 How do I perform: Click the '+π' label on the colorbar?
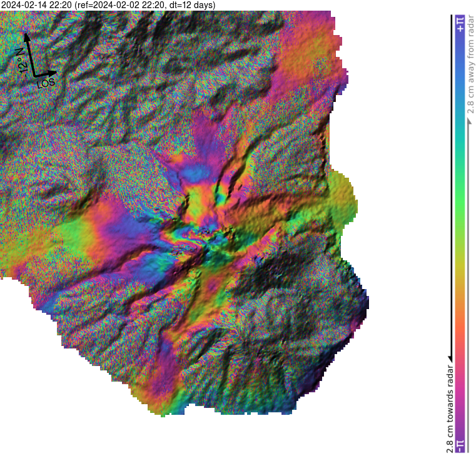[460, 24]
